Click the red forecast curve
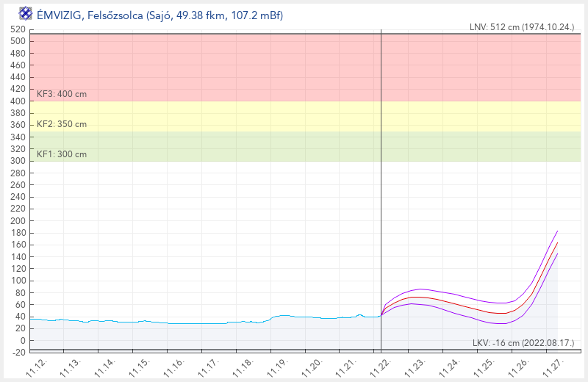Image resolution: width=588 pixels, height=382 pixels. 456,302
